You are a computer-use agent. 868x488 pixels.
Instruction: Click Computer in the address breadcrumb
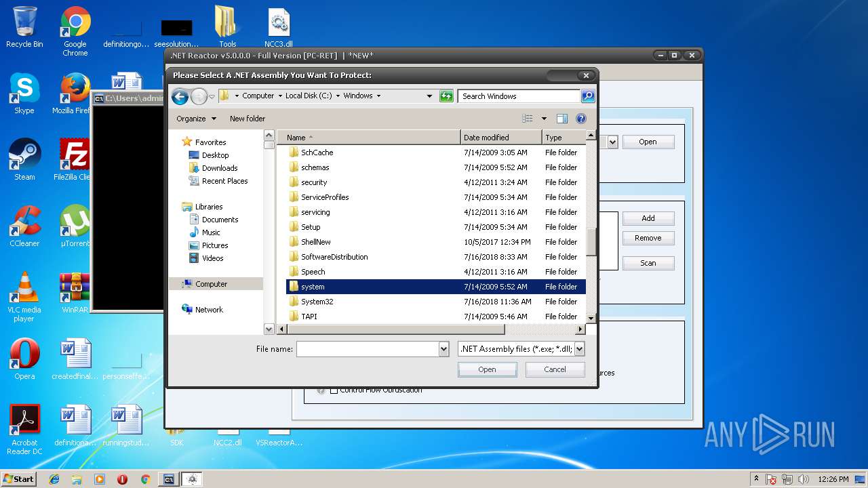[x=258, y=96]
